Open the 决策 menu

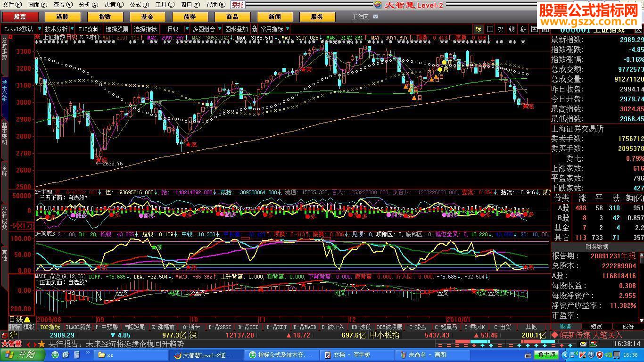tap(114, 5)
